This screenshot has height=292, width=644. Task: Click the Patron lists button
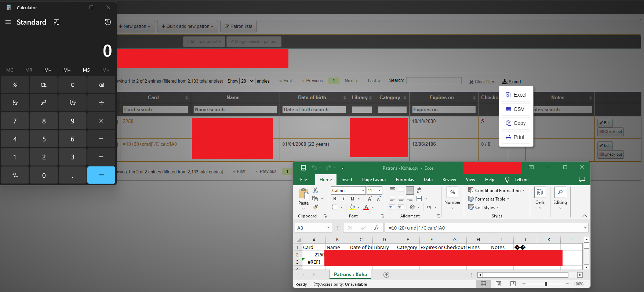(239, 26)
